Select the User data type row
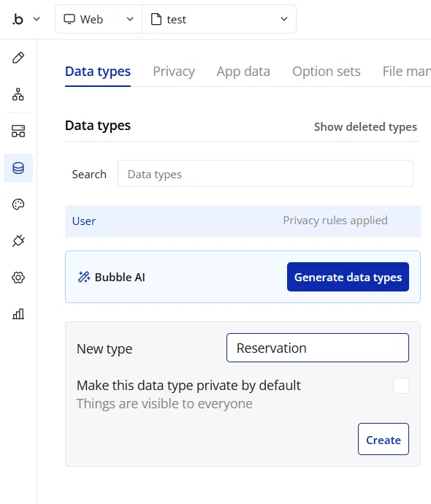This screenshot has width=431, height=504. (x=243, y=221)
